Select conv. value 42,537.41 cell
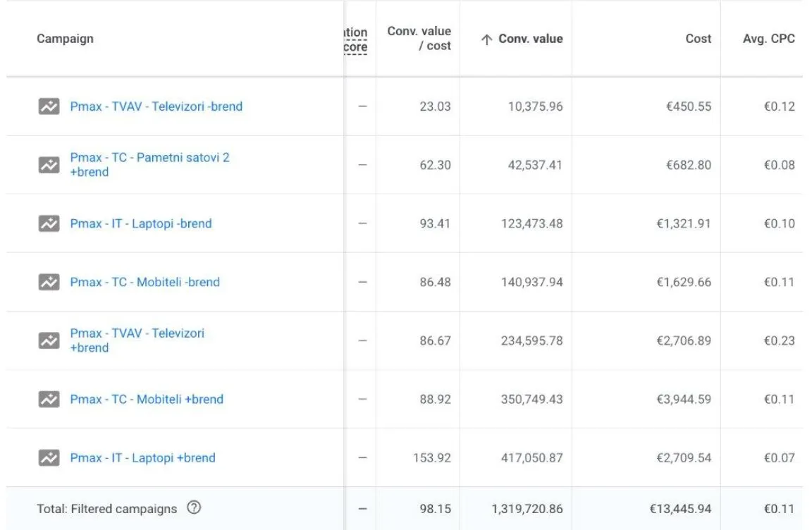The height and width of the screenshot is (530, 812). [x=535, y=165]
